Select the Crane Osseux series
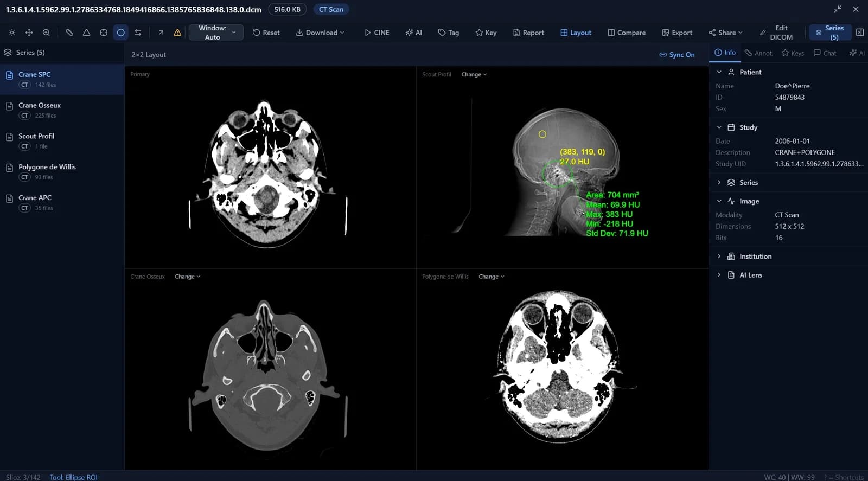 click(62, 110)
